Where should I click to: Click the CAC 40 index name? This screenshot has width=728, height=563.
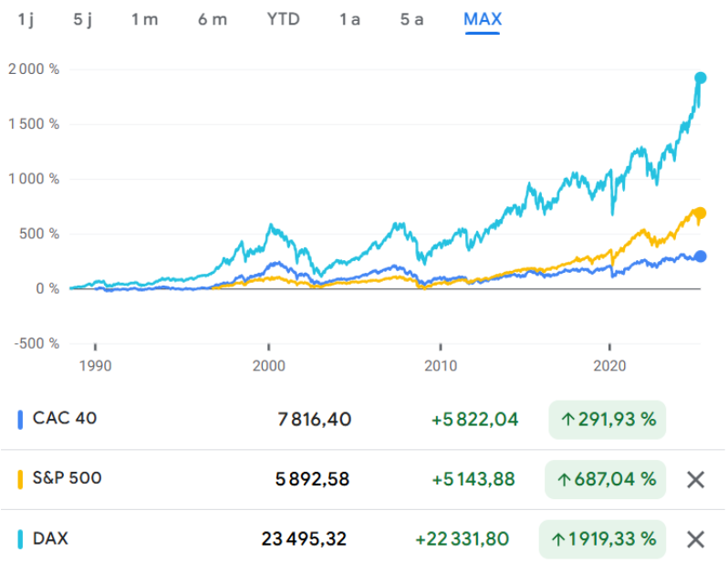click(x=65, y=418)
